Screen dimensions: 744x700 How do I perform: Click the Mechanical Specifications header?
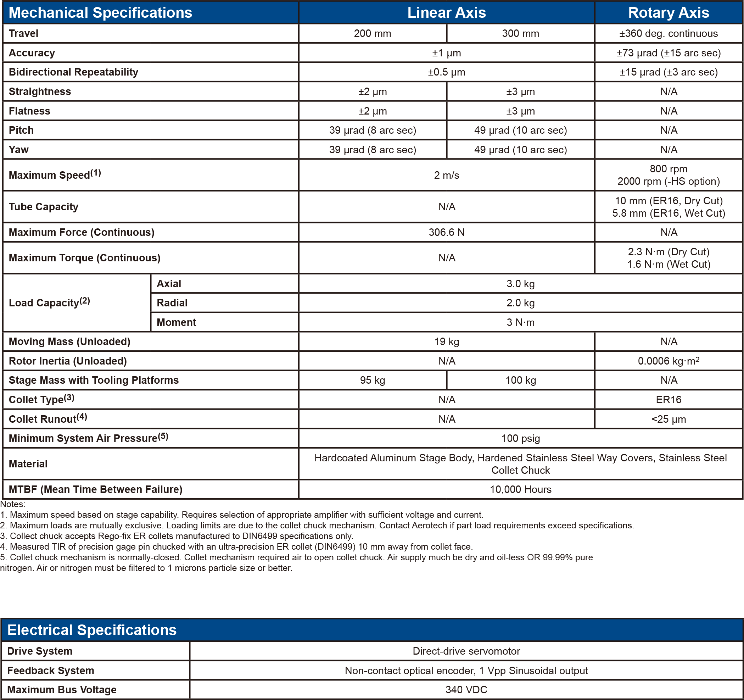(x=100, y=13)
